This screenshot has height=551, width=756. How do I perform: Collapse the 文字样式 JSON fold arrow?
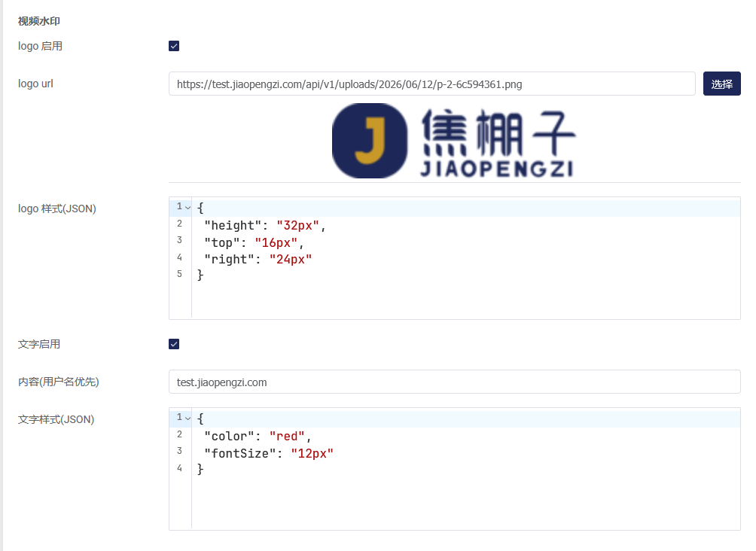[x=188, y=419]
